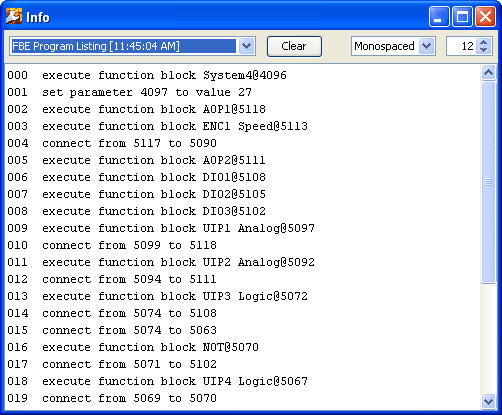Increase font size with up stepper arrow
502x415 pixels.
point(483,42)
